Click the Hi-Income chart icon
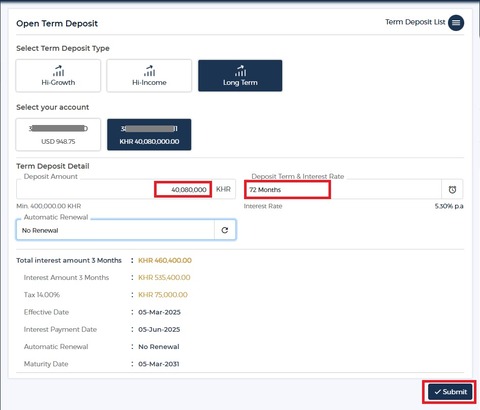 [x=149, y=71]
